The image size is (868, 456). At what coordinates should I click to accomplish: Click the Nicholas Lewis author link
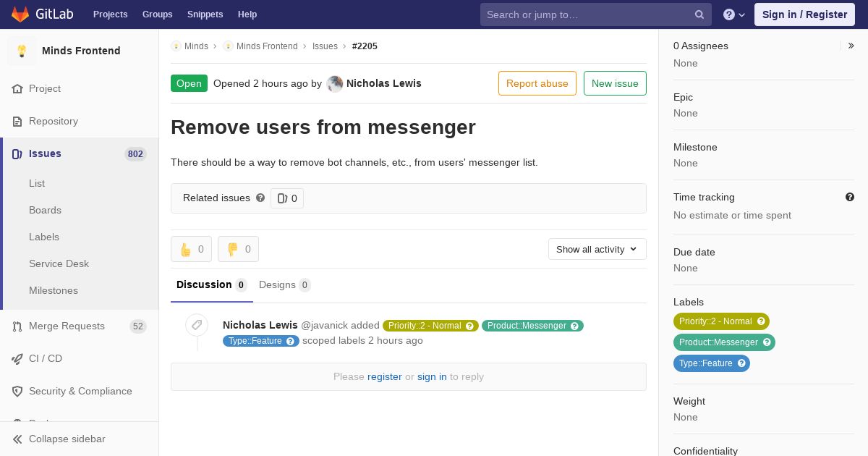[x=384, y=83]
